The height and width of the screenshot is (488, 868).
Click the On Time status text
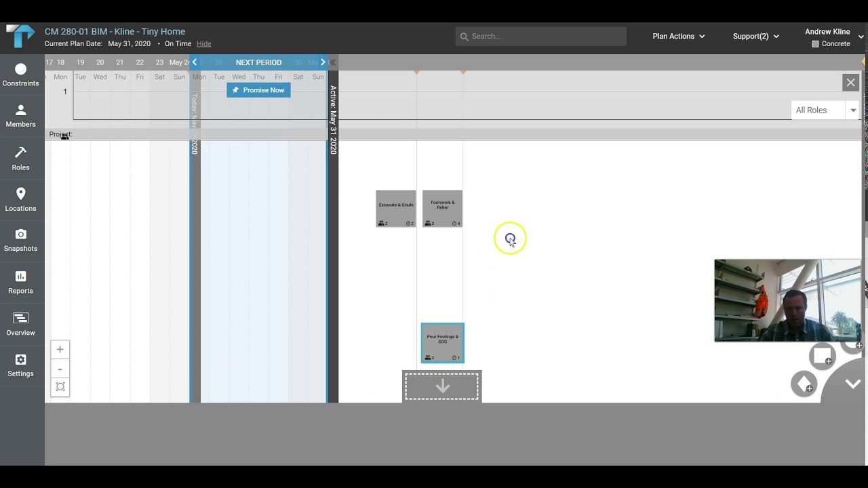178,44
